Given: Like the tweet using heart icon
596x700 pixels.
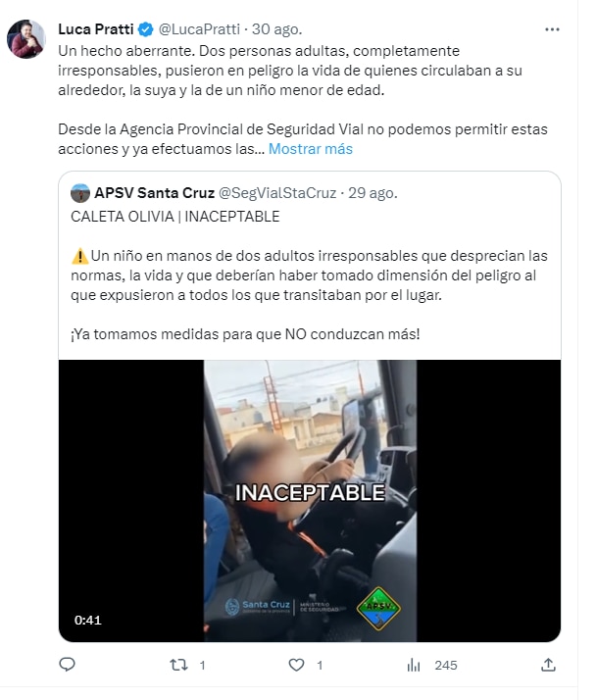Looking at the screenshot, I should 296,665.
